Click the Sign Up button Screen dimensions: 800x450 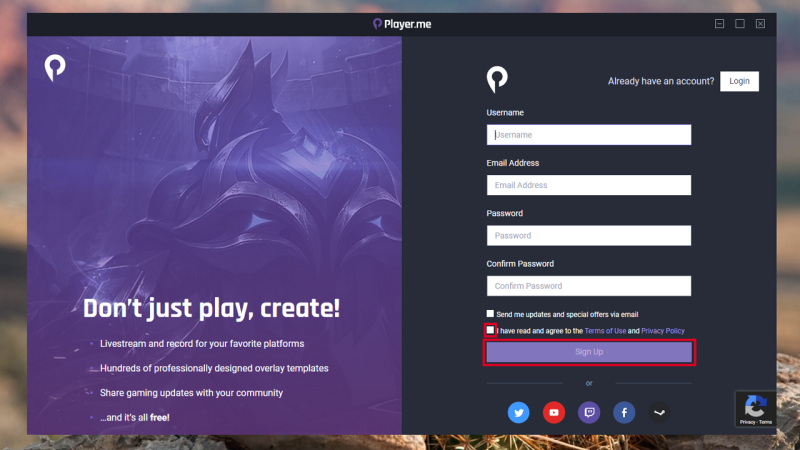[x=589, y=352]
